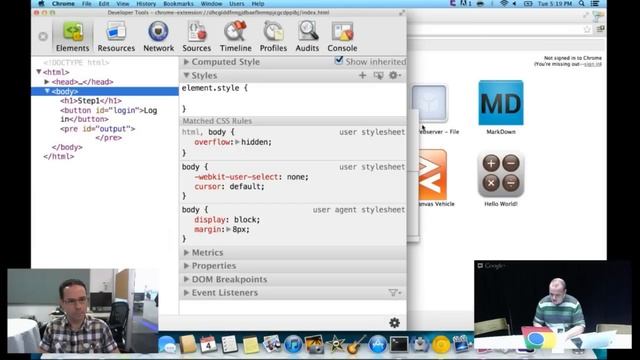Click the cursor default property
Screen dimensions: 640x360
click(229, 187)
